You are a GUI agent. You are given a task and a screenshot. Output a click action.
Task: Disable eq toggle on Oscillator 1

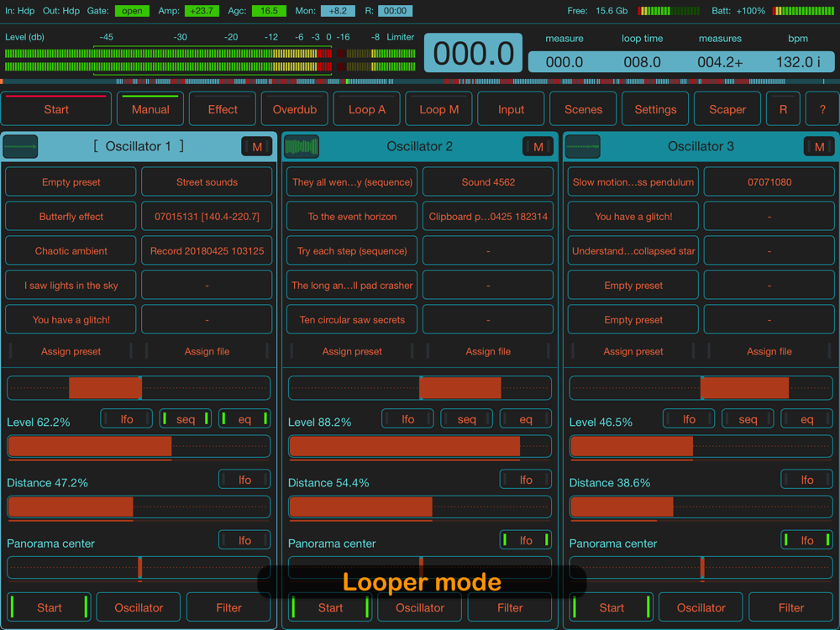pyautogui.click(x=244, y=418)
